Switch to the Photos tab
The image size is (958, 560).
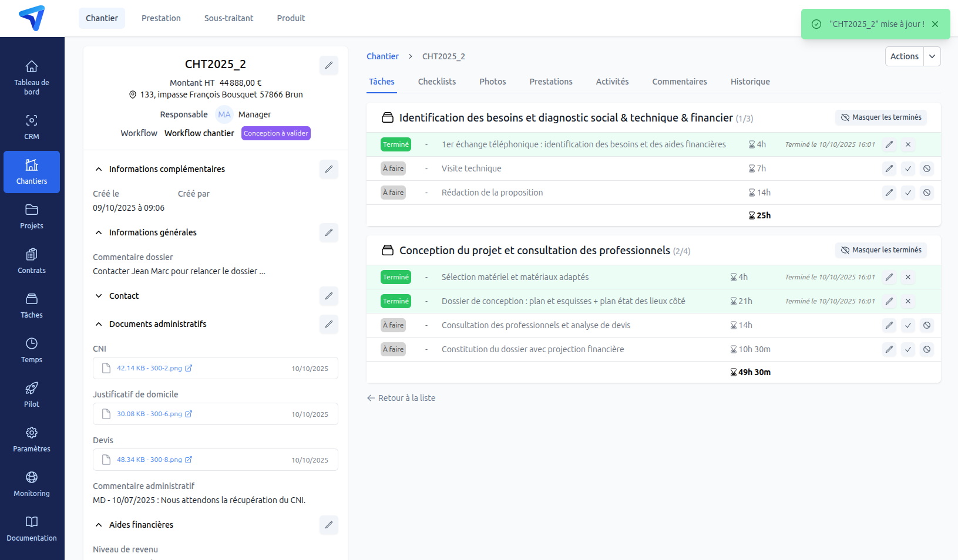click(x=492, y=82)
